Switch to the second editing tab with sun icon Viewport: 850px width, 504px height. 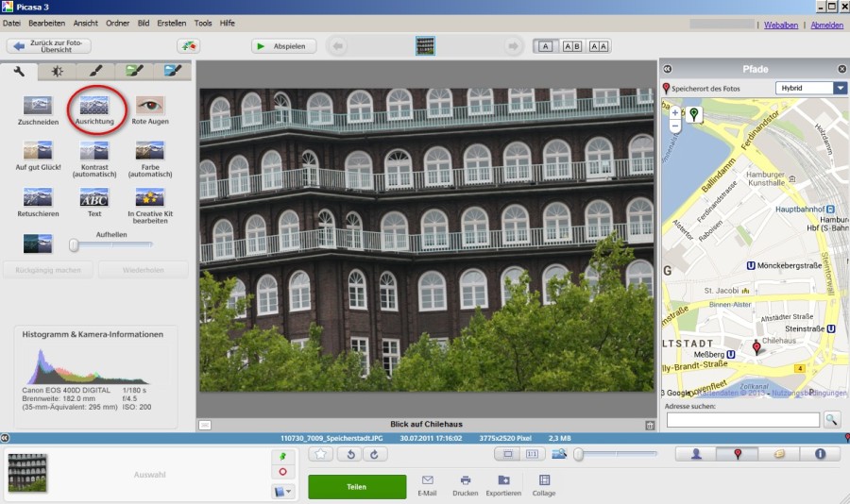[x=58, y=71]
